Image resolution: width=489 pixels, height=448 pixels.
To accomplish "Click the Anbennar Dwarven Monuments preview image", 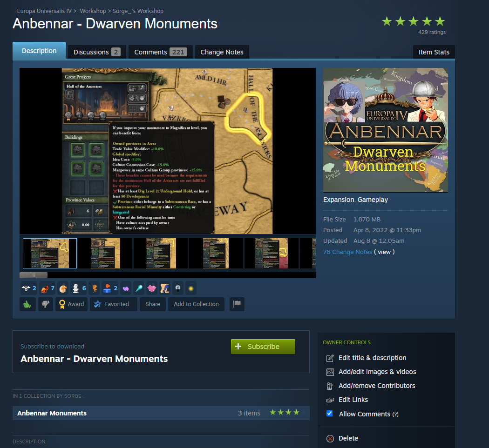I will [386, 130].
